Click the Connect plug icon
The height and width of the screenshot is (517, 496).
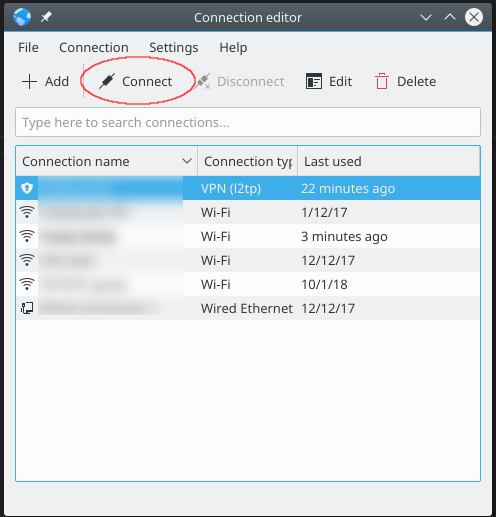click(107, 81)
